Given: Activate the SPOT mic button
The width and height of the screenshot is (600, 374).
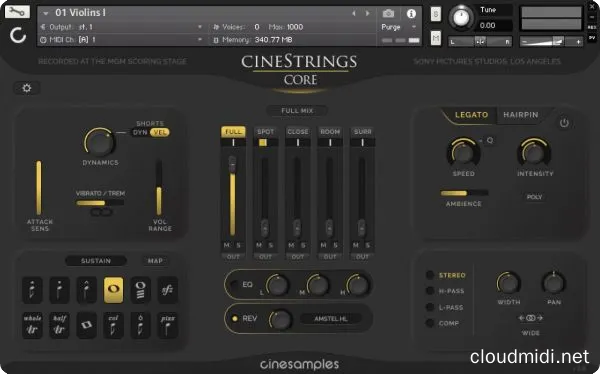Looking at the screenshot, I should point(266,132).
